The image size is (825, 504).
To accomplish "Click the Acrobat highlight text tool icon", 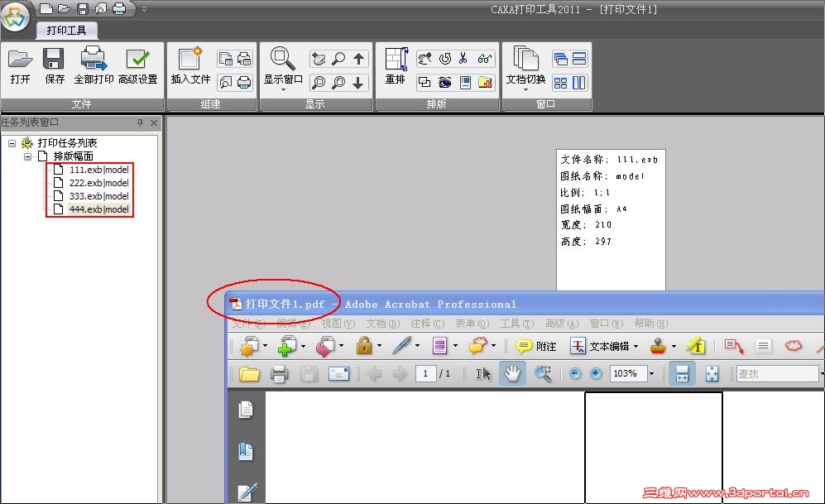I will click(x=696, y=346).
